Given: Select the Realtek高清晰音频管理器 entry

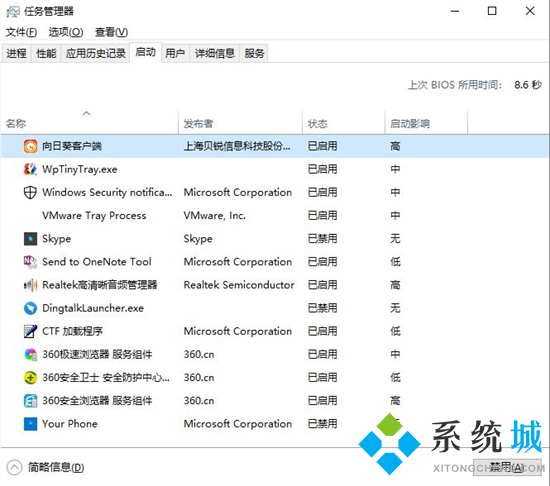Looking at the screenshot, I should point(100,285).
